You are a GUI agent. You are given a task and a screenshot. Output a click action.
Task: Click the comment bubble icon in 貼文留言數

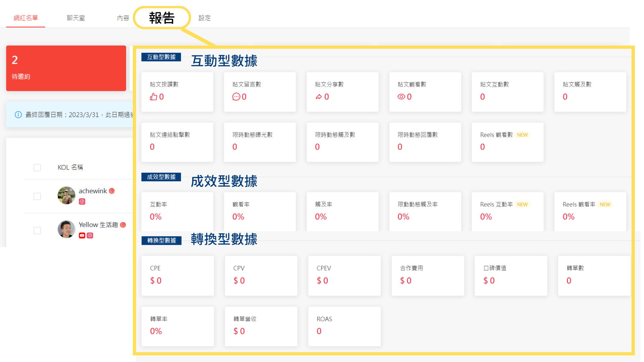[236, 97]
